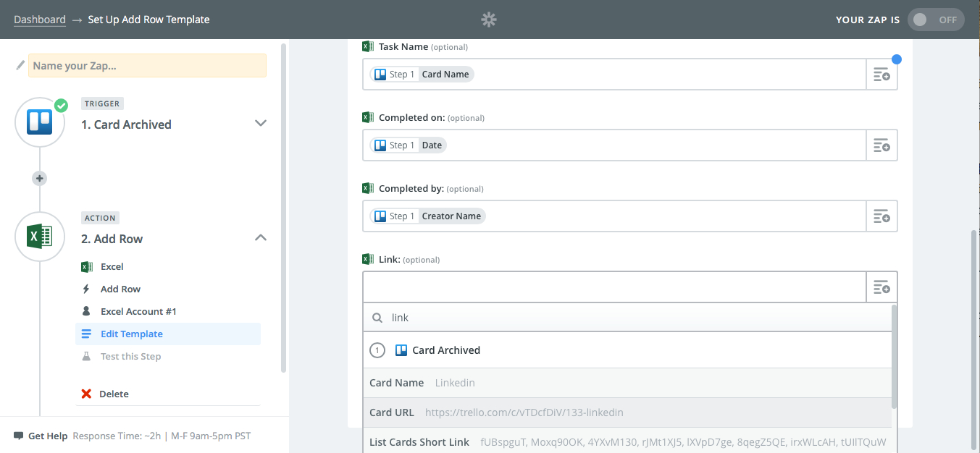Click insert-field icon for Completed on
Viewport: 980px width, 453px height.
(x=881, y=145)
